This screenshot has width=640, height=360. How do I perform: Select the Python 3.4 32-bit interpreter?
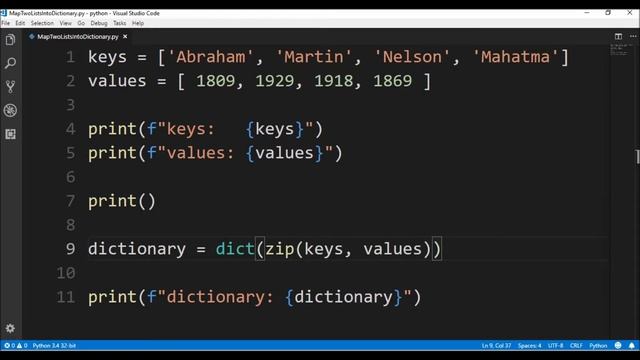point(54,345)
